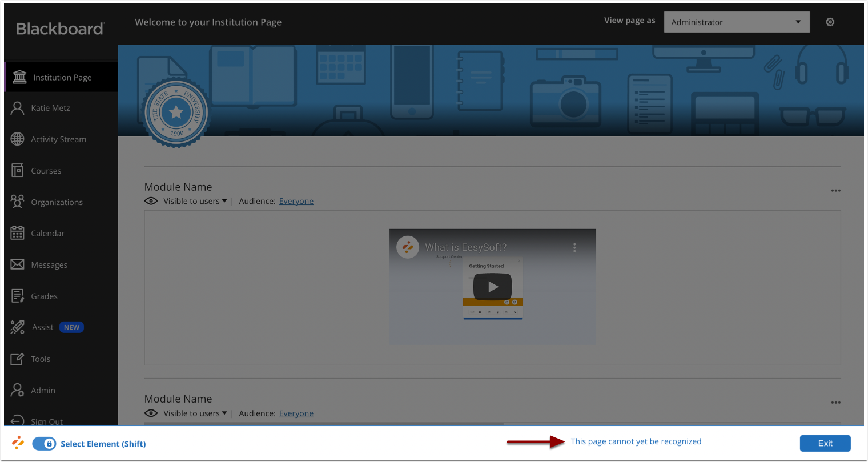The height and width of the screenshot is (462, 868).
Task: Click the blue Exit button
Action: (x=825, y=443)
